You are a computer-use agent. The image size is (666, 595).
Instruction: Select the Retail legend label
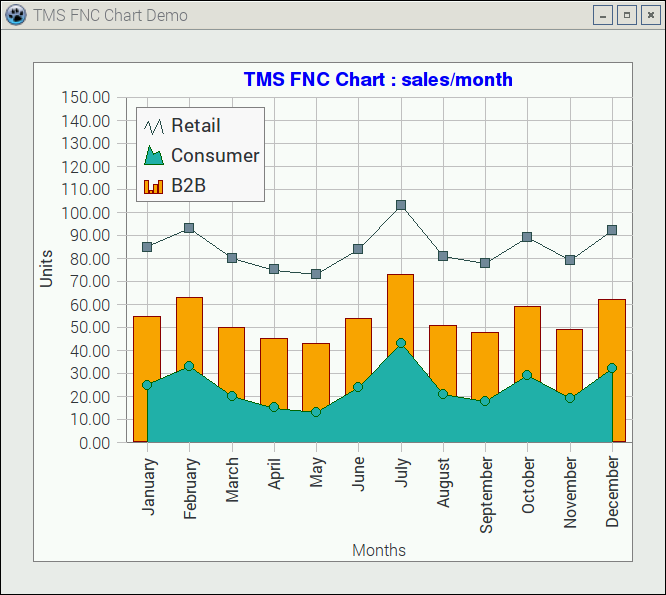point(196,126)
